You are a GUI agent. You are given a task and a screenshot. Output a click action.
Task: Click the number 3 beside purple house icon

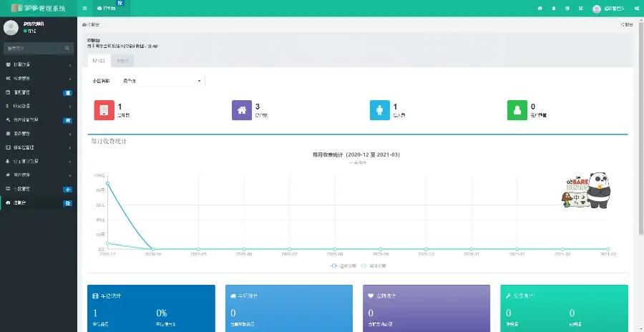258,107
